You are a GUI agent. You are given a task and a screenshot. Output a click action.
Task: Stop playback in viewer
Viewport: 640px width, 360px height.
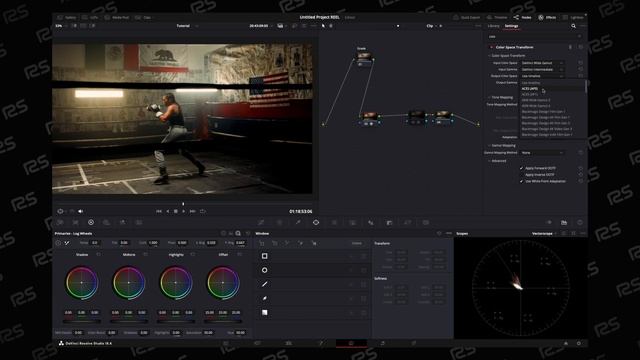(176, 211)
